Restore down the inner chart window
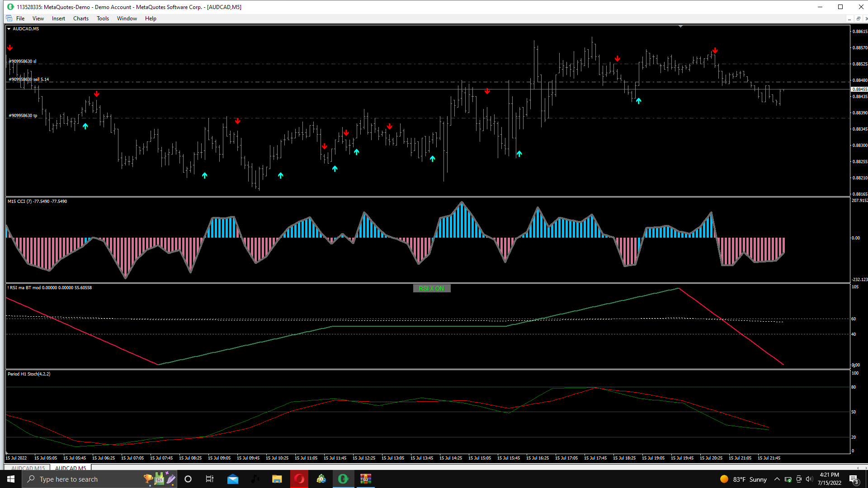This screenshot has width=868, height=488. pos(858,19)
